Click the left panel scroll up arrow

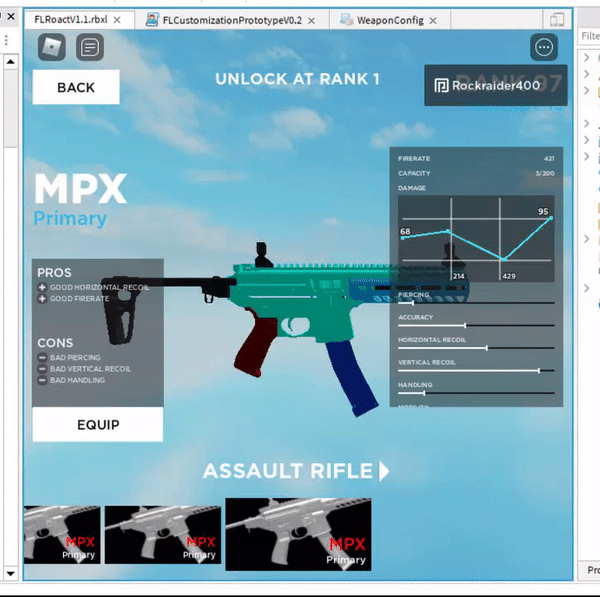(11, 62)
